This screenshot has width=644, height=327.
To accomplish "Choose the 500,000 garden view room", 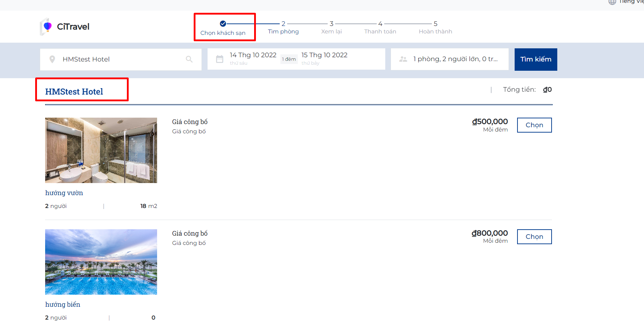I will (x=534, y=125).
